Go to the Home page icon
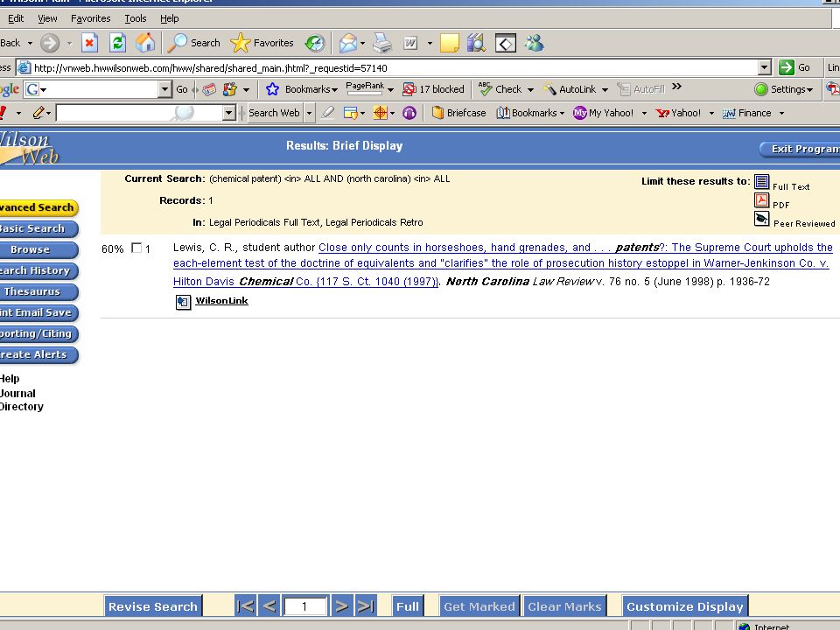The image size is (840, 630). (145, 43)
